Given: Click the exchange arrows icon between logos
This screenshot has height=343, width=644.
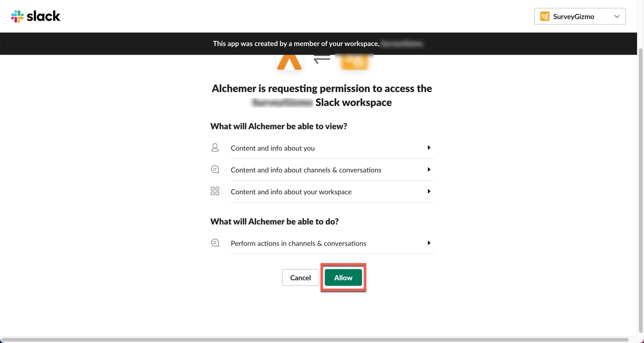Looking at the screenshot, I should point(322,60).
